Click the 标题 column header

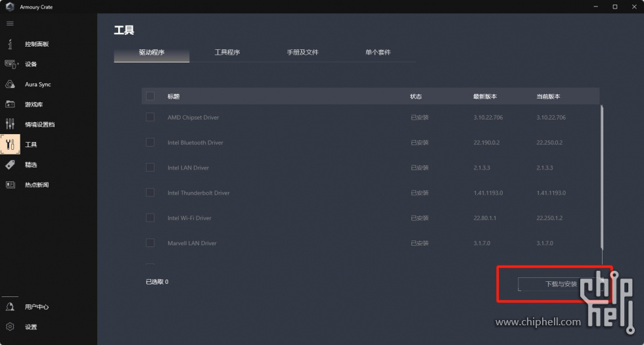click(173, 97)
